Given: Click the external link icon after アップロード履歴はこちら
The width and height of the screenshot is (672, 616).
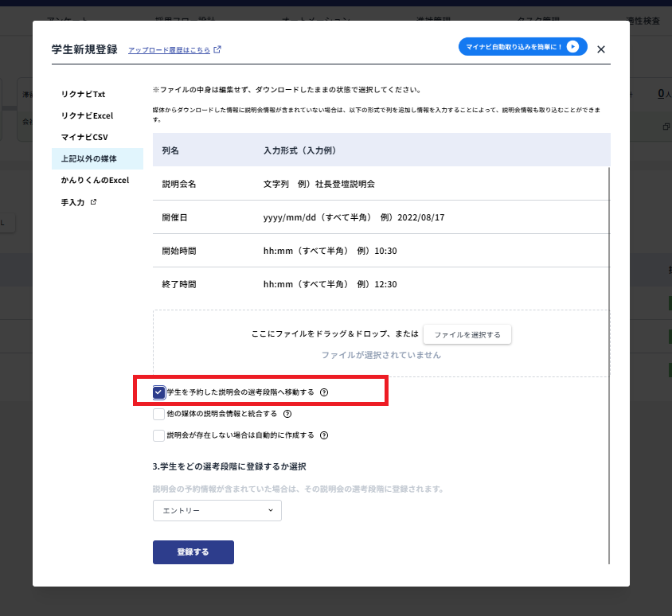Looking at the screenshot, I should [218, 49].
